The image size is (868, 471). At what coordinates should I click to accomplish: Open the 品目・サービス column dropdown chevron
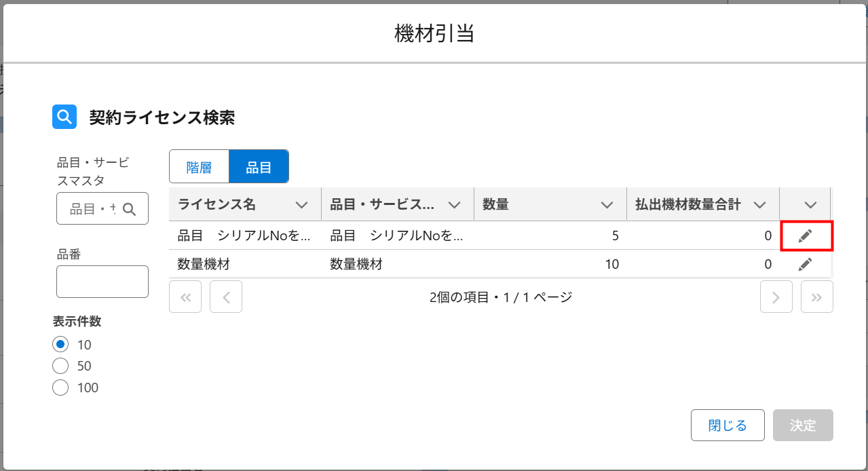pyautogui.click(x=455, y=204)
